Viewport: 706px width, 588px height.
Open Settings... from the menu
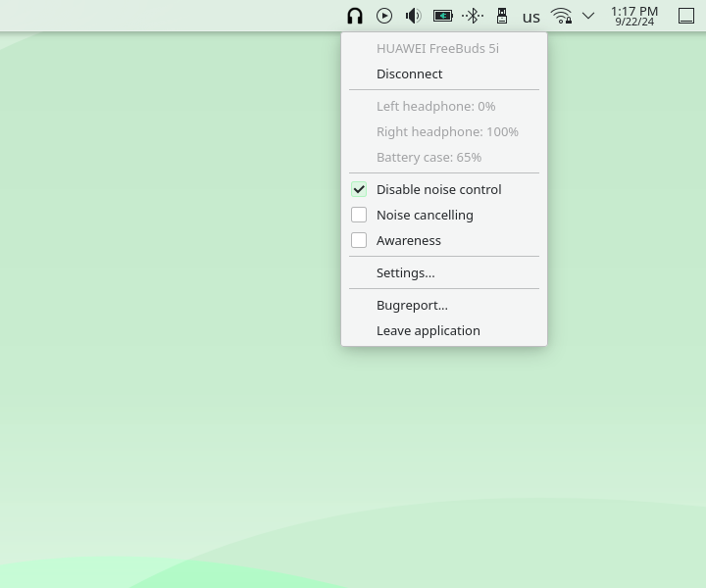[444, 273]
